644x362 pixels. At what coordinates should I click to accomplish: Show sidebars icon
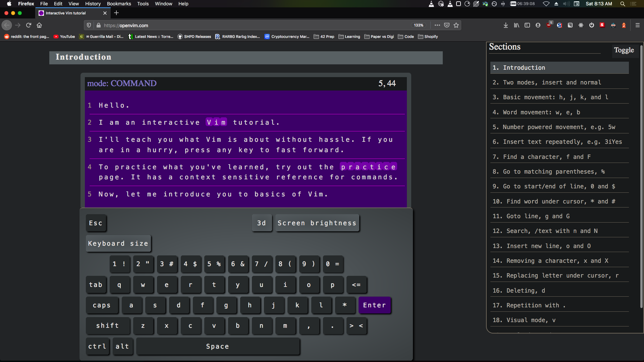[527, 25]
